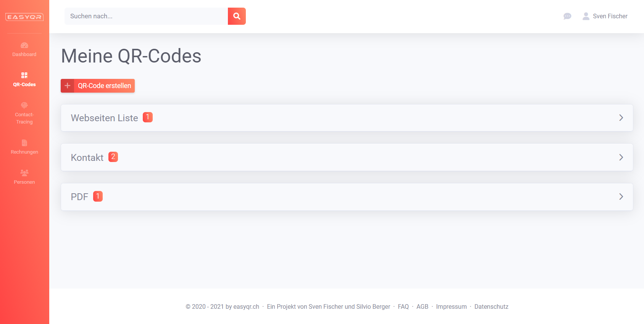Open the Rechnungen invoice icon

click(x=24, y=143)
